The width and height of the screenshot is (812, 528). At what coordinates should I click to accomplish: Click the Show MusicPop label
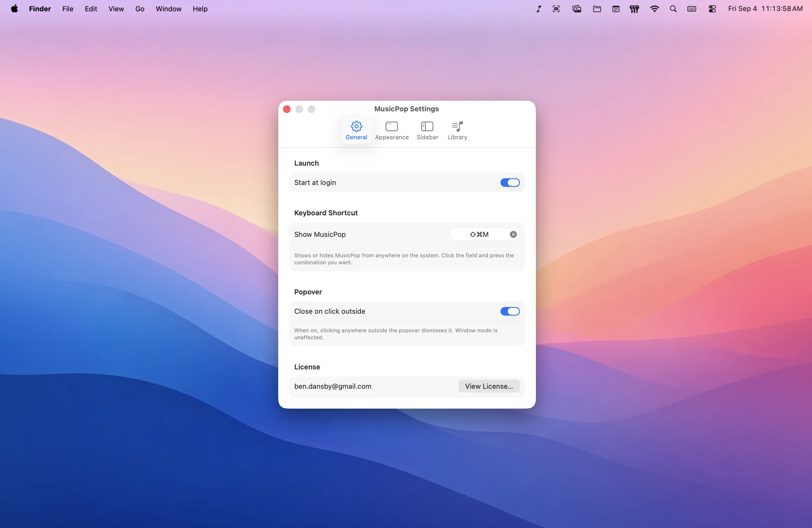(320, 234)
